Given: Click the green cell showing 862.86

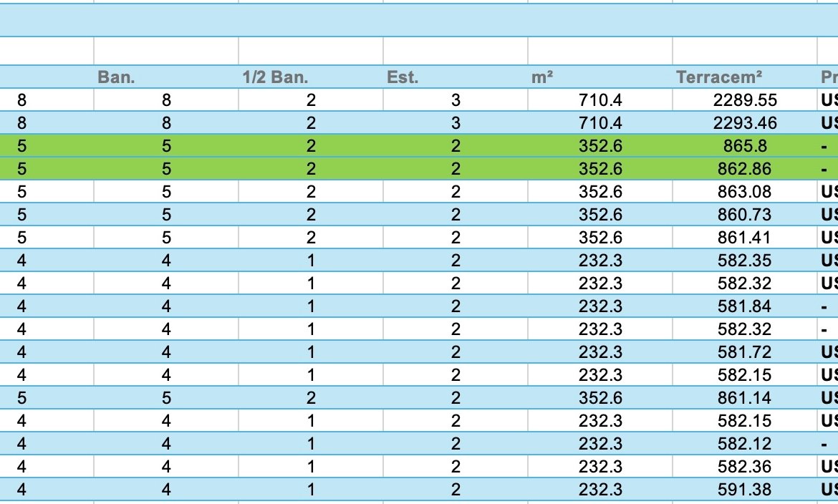Looking at the screenshot, I should pyautogui.click(x=745, y=169).
